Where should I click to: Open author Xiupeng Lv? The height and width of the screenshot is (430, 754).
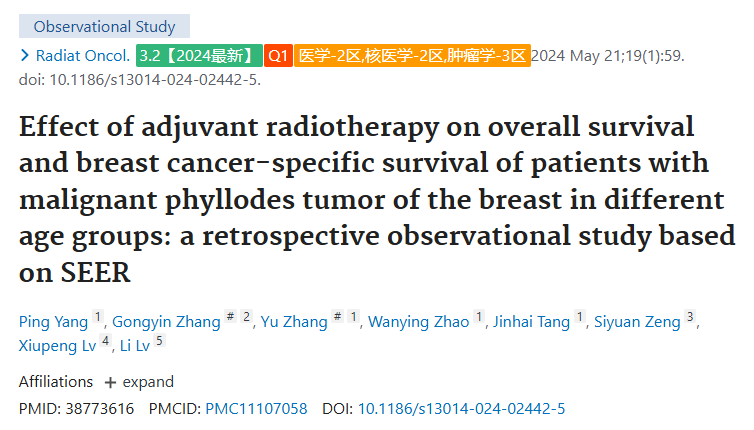(x=57, y=346)
